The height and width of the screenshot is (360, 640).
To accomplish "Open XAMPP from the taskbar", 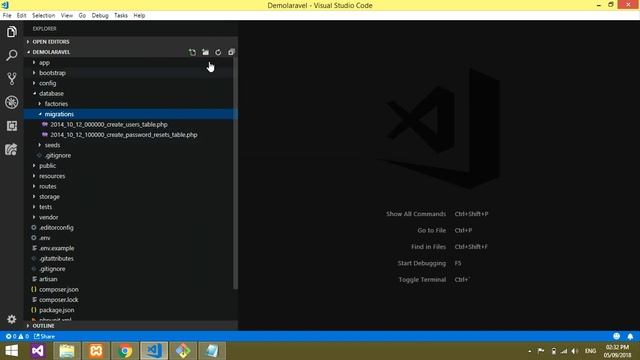I will point(96,351).
